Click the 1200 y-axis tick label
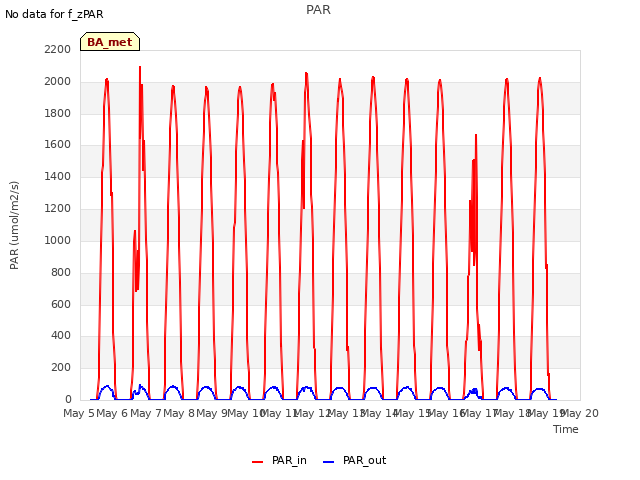 (58, 208)
